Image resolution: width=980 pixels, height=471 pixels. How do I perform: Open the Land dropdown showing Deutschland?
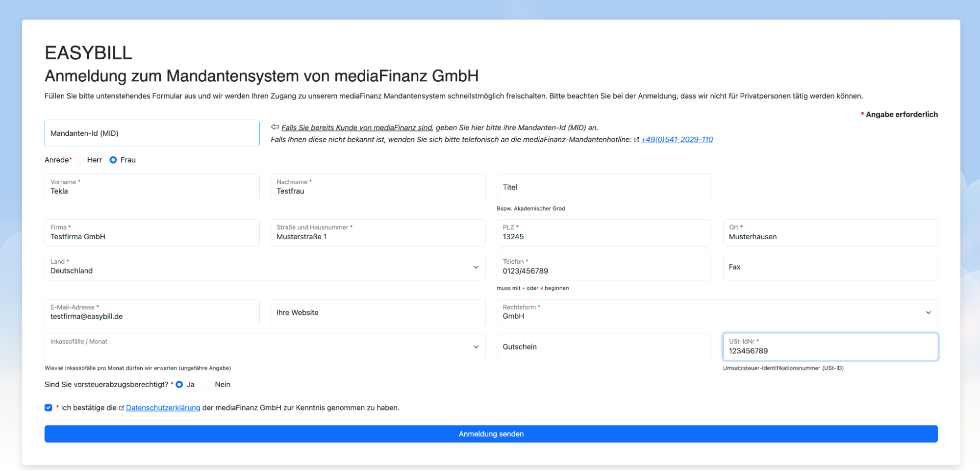(265, 267)
